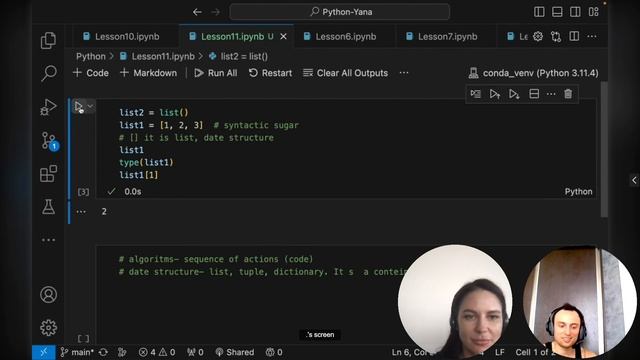Run by line in cell toolbar

(476, 94)
